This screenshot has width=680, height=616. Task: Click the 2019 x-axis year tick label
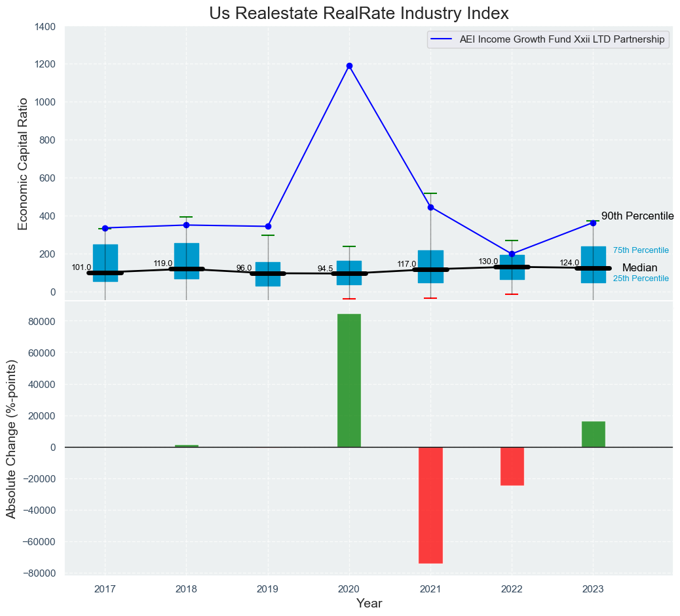coord(268,590)
